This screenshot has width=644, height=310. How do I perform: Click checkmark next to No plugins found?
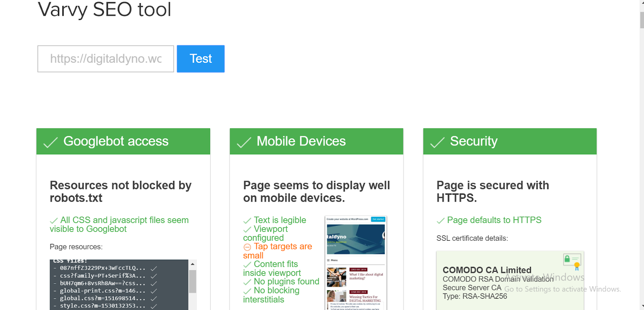coord(247,282)
